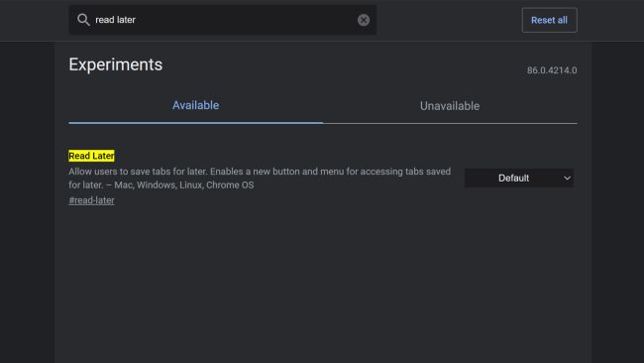Clear the search field with X icon
This screenshot has height=363, width=644.
(x=363, y=20)
